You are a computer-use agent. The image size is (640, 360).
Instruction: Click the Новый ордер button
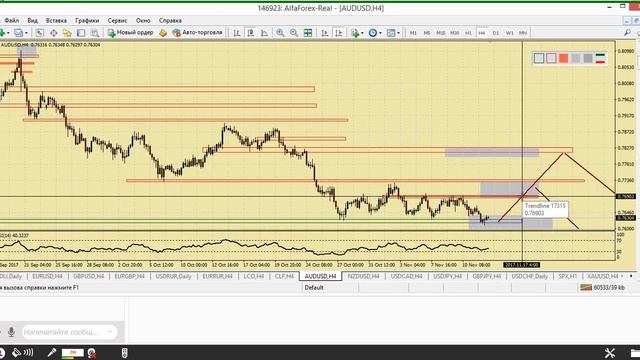(131, 33)
